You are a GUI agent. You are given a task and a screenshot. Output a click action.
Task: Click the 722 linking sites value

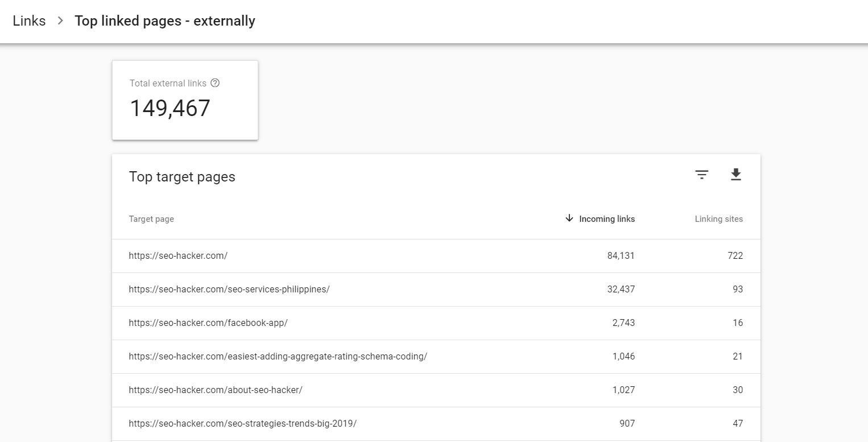[735, 256]
